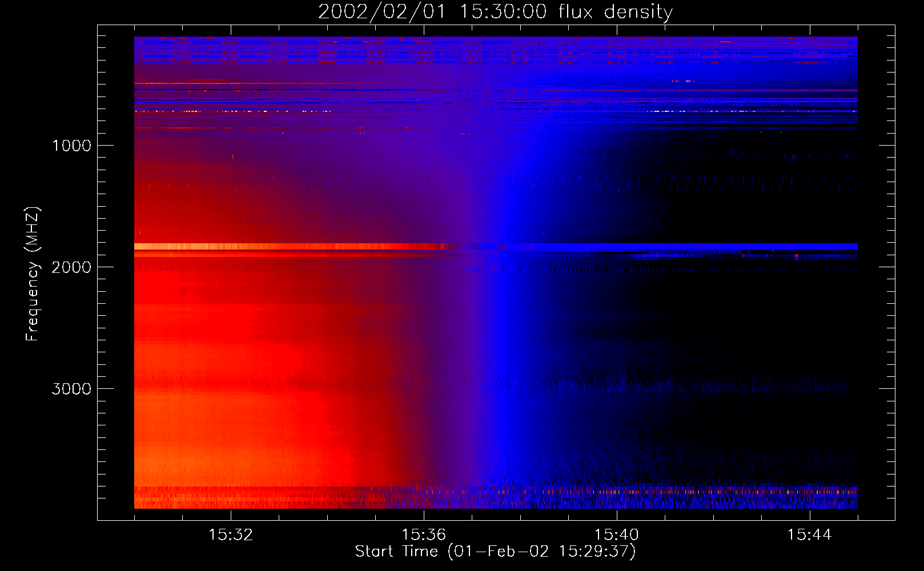Click the '15:44' time axis label
Viewport: 924px width, 571px height.
pos(810,535)
